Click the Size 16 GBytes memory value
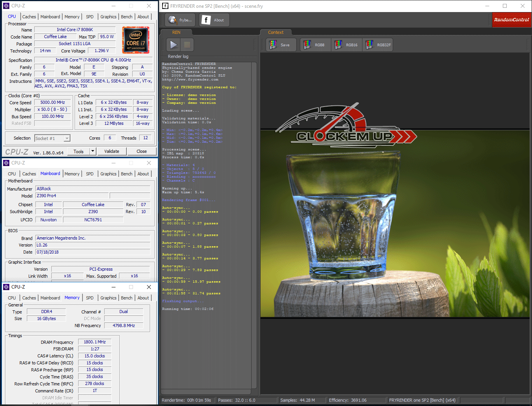The image size is (532, 406). [x=46, y=318]
